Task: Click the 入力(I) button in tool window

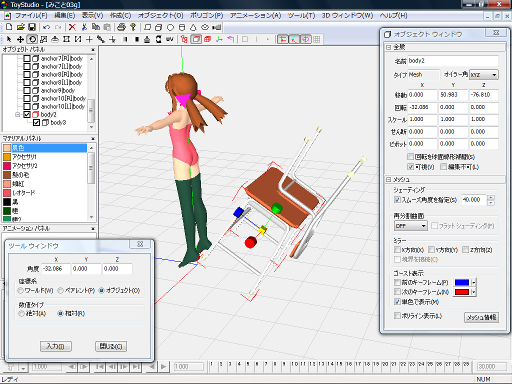Action: coord(56,346)
